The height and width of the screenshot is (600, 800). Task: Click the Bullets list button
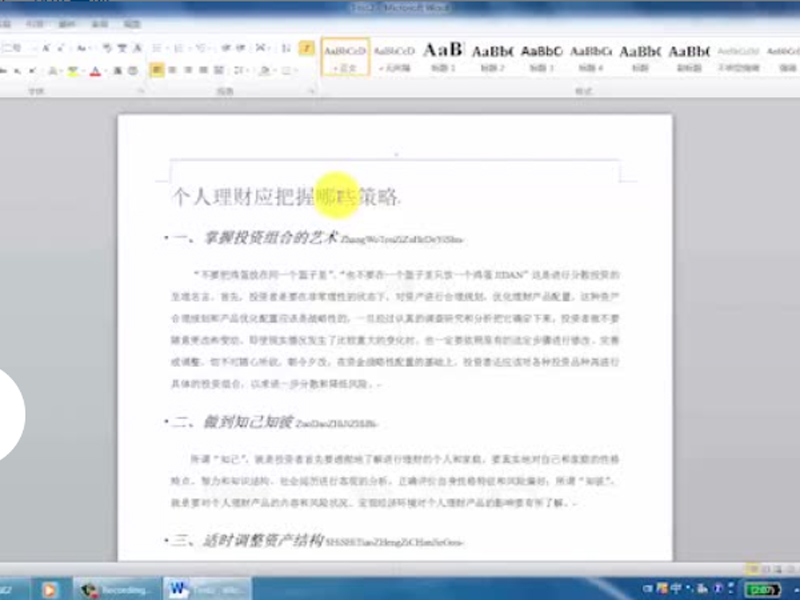[x=157, y=48]
